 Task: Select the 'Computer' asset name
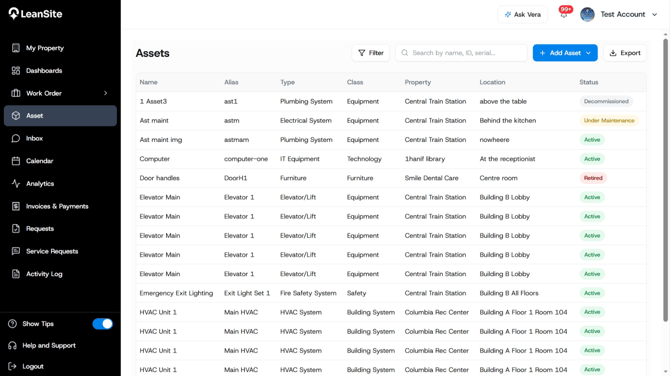[x=155, y=159]
